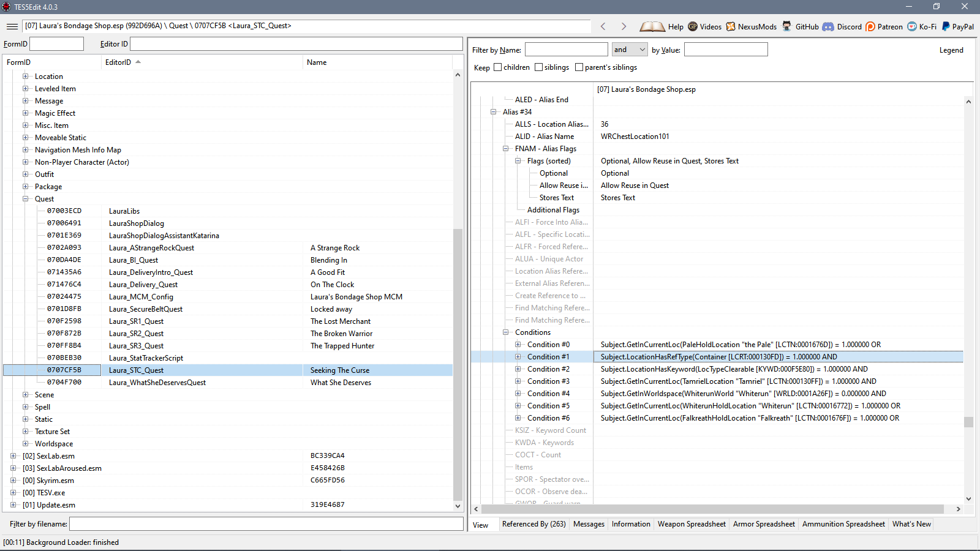Focus the Filter by Name field

click(x=567, y=50)
